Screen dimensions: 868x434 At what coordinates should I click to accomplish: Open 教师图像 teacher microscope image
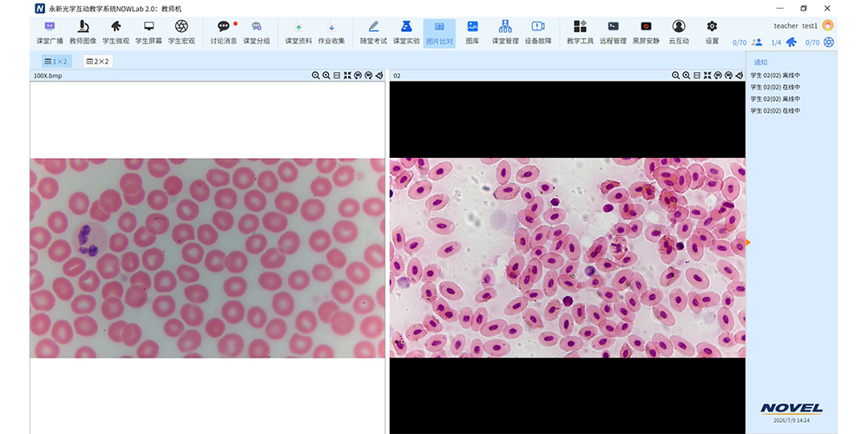[x=83, y=33]
